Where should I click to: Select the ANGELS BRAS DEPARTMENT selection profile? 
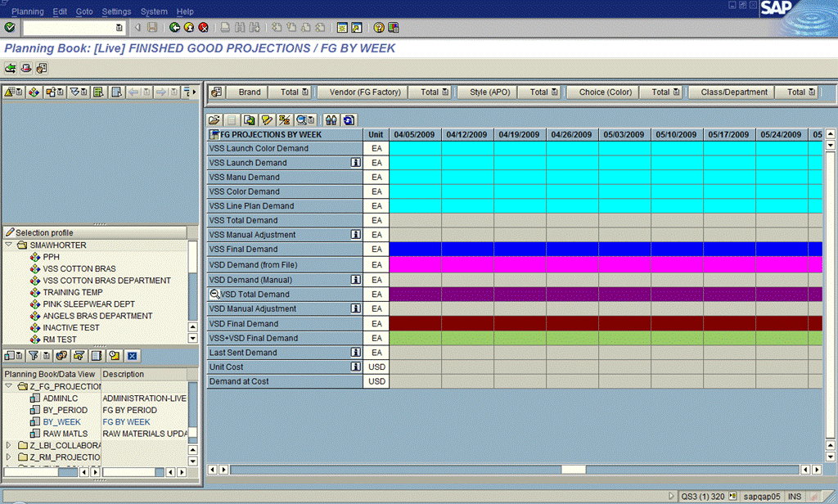97,315
